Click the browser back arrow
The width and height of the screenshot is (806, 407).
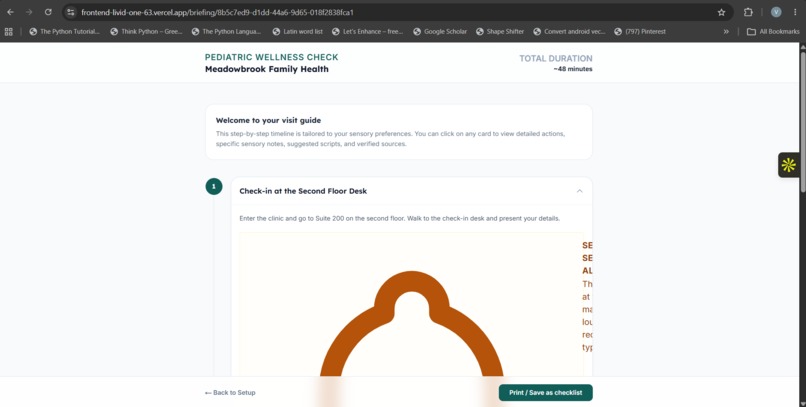pos(10,12)
